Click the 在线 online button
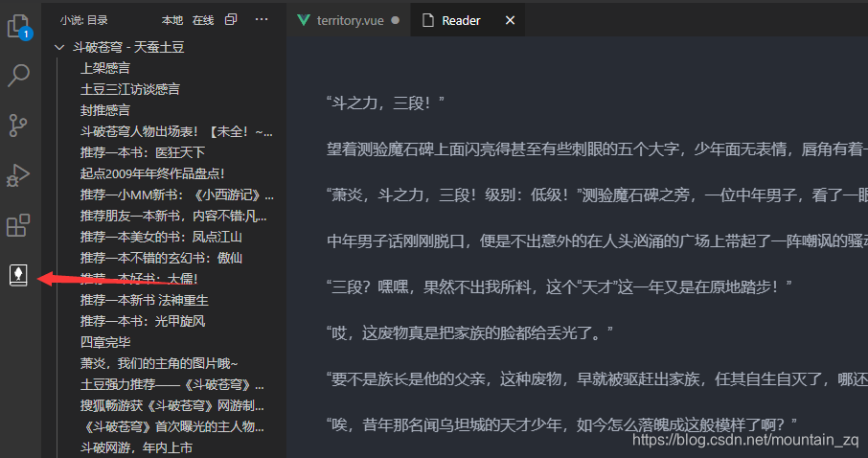 click(203, 20)
